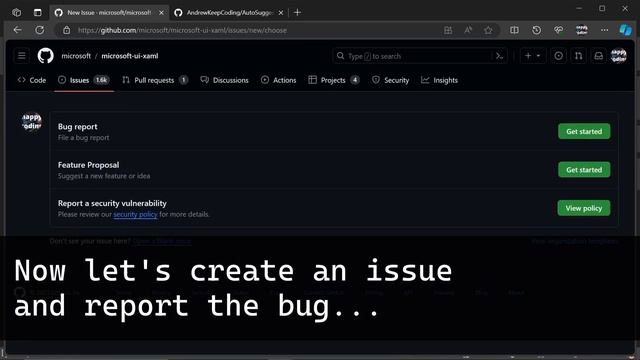This screenshot has width=640, height=360.
Task: Click the View policy button
Action: [584, 208]
